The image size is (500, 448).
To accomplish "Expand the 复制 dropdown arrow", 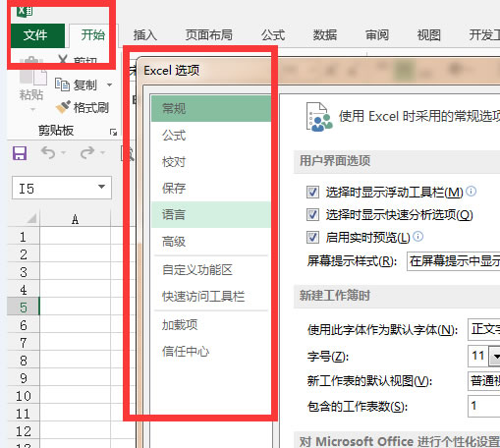I will [x=109, y=84].
